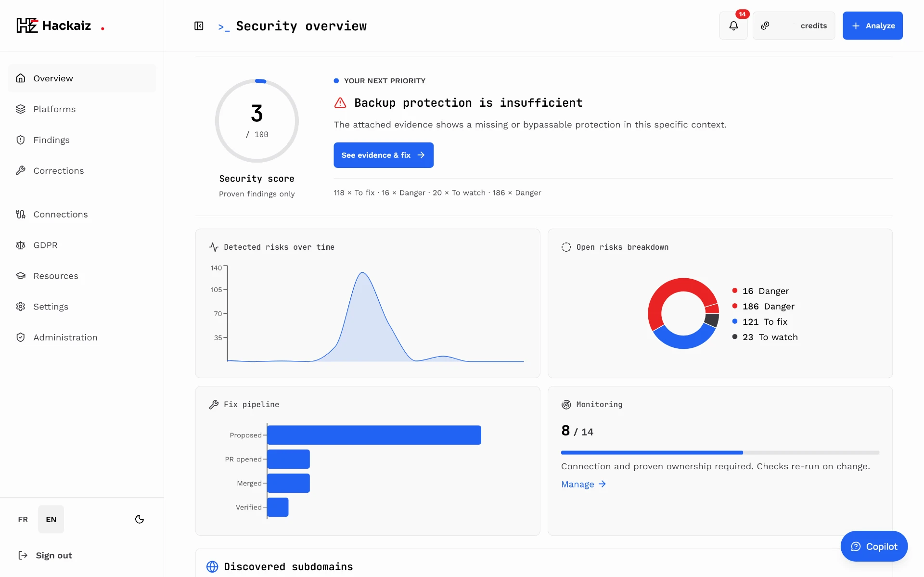The height and width of the screenshot is (577, 924).
Task: Click the Discovered subdomains globe icon
Action: pos(212,567)
